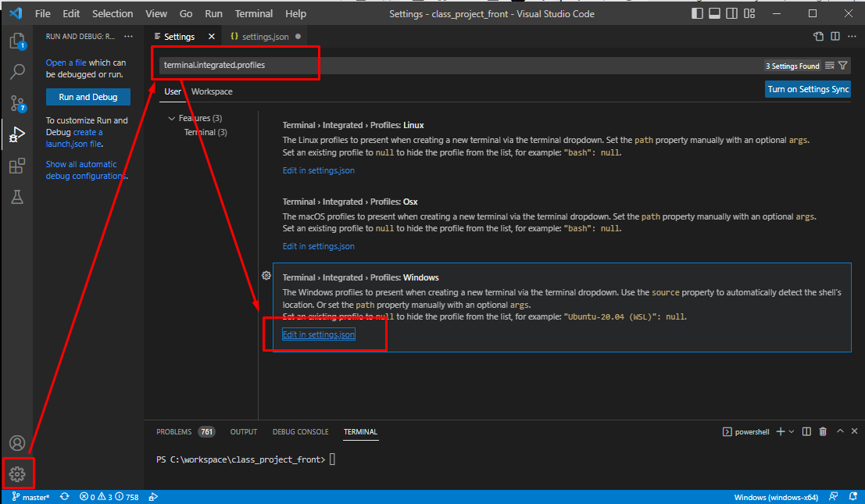Open gear menu for Profiles: Windows setting
This screenshot has height=504, width=865.
coord(266,275)
